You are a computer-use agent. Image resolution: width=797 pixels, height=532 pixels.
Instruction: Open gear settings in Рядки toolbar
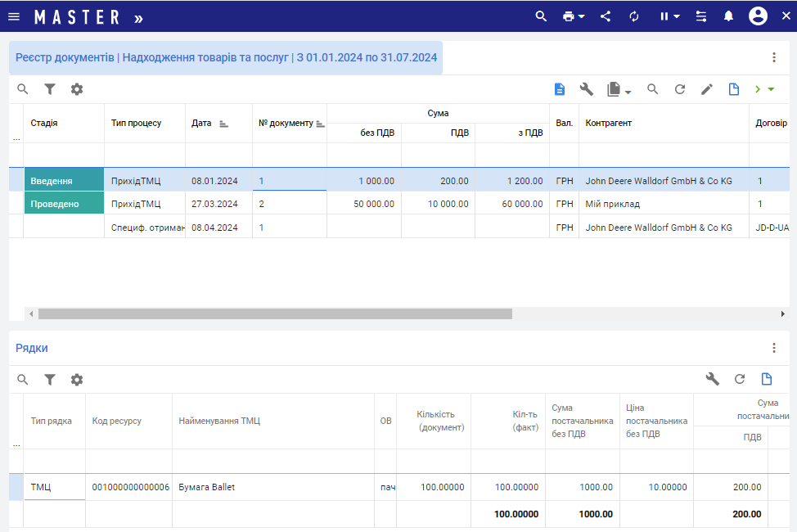click(77, 380)
